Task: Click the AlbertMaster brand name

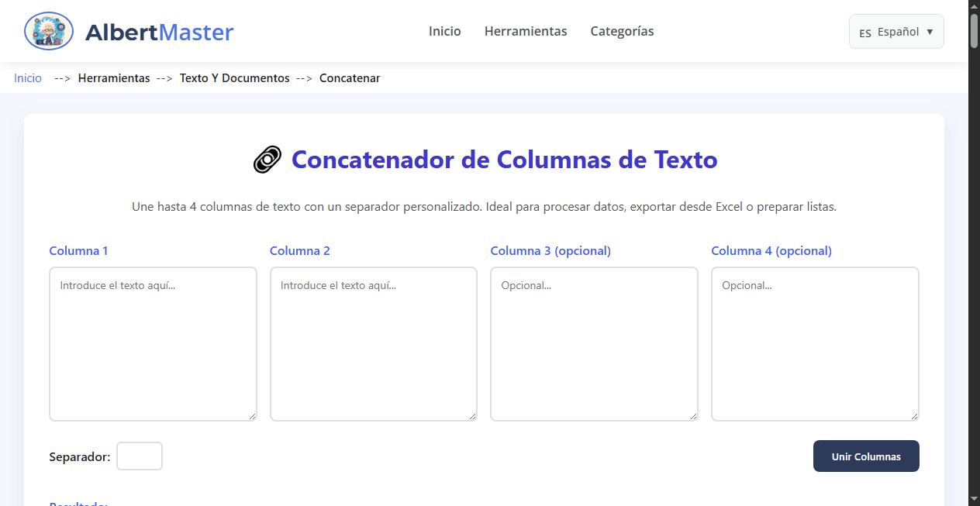Action: pos(160,32)
